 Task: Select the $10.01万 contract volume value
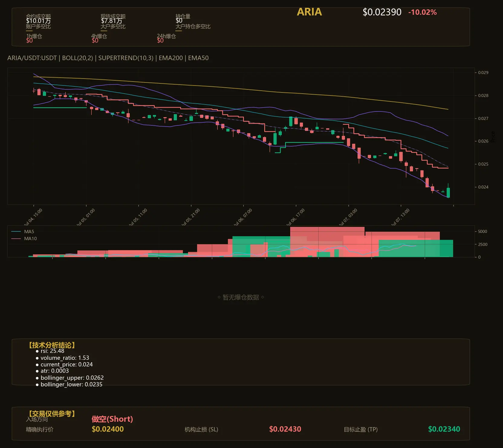tap(38, 21)
